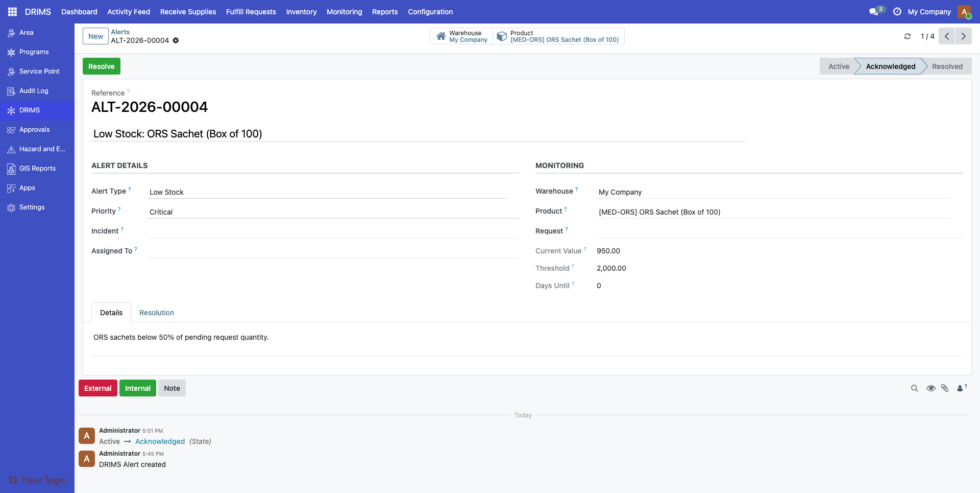Open the Administrator avatar user menu
This screenshot has width=980, height=493.
[x=964, y=12]
